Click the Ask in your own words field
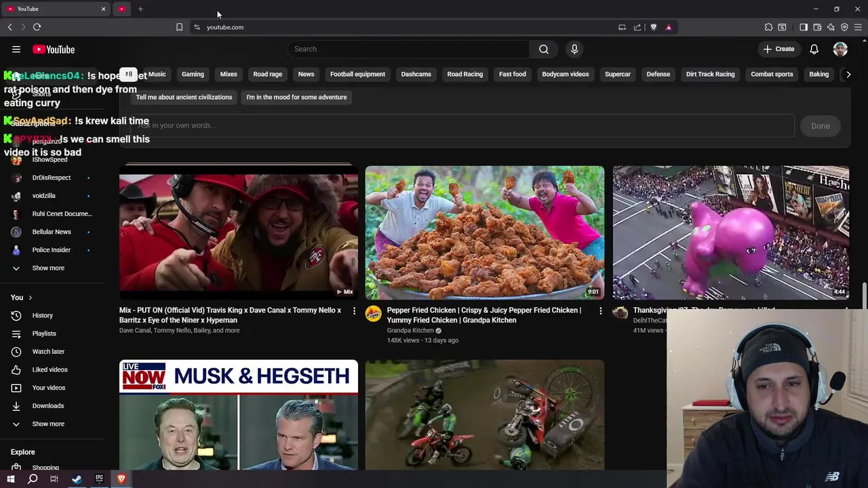Screen dimensions: 868x488 [x=462, y=125]
